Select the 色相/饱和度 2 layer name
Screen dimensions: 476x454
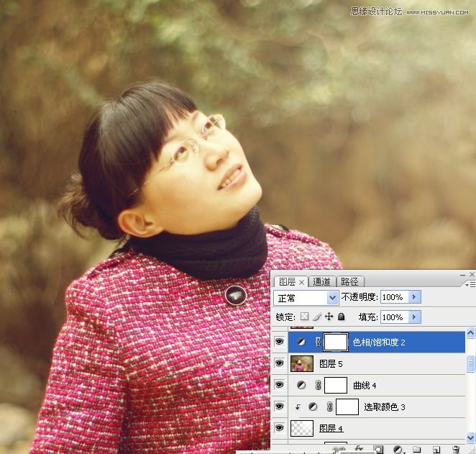[379, 342]
